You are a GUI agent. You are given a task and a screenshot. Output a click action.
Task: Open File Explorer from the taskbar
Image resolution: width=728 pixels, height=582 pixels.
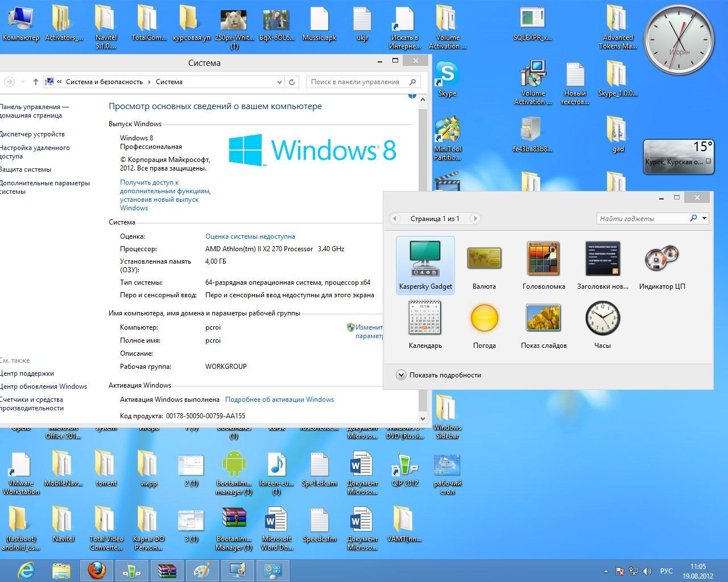coord(61,570)
